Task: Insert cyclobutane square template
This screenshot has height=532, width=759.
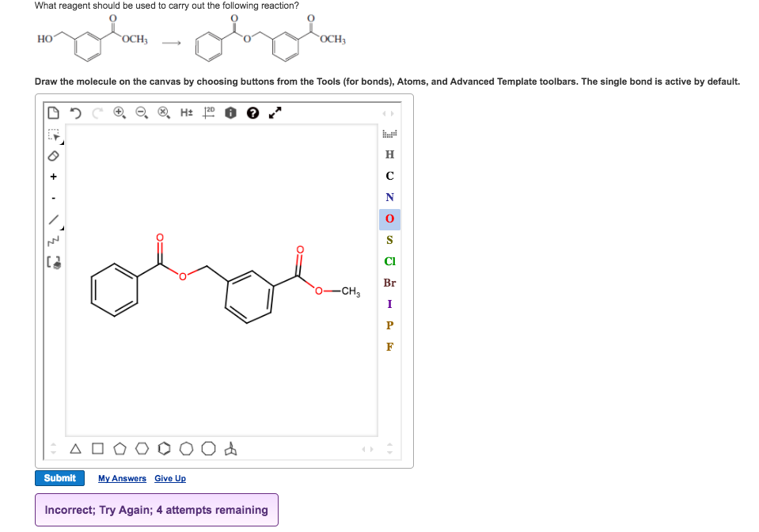Action: 98,449
